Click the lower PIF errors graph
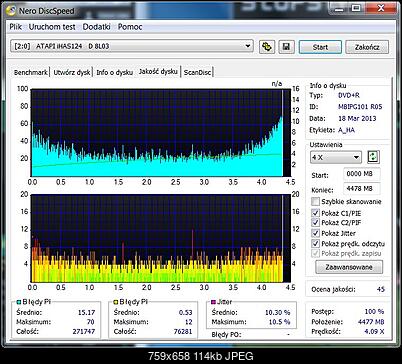 pyautogui.click(x=161, y=238)
